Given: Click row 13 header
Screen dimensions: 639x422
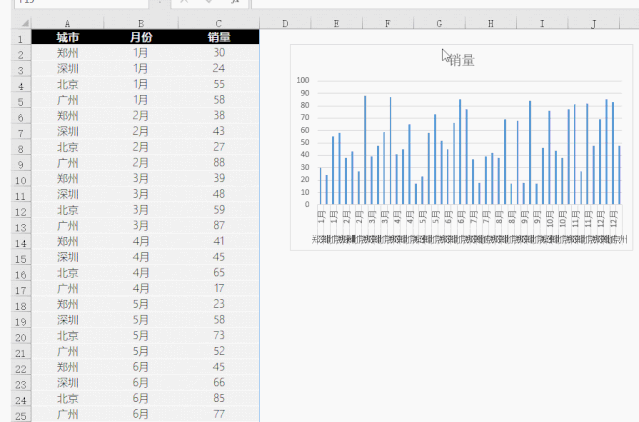Looking at the screenshot, I should pos(17,226).
